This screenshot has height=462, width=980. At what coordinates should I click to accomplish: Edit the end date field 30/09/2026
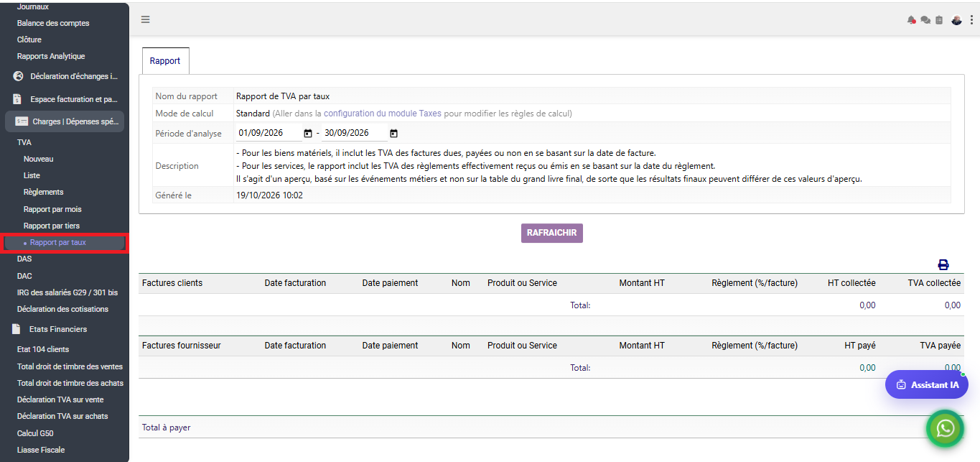(x=354, y=133)
